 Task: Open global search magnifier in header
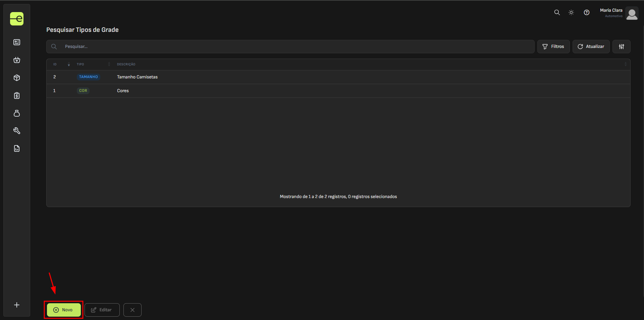click(x=557, y=12)
